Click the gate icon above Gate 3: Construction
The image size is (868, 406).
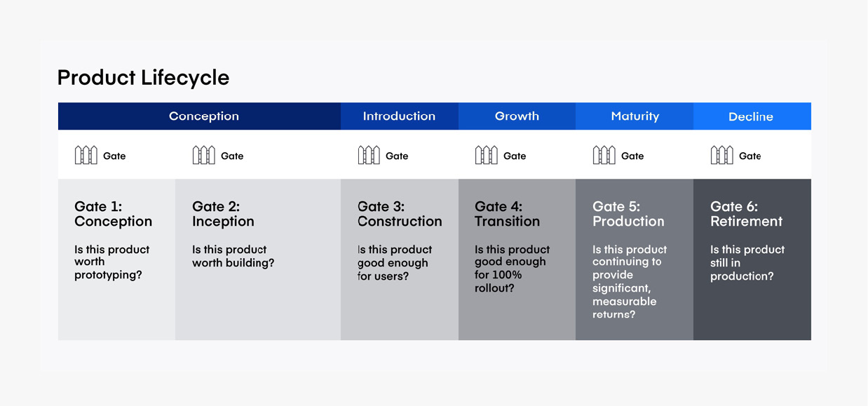click(x=369, y=155)
